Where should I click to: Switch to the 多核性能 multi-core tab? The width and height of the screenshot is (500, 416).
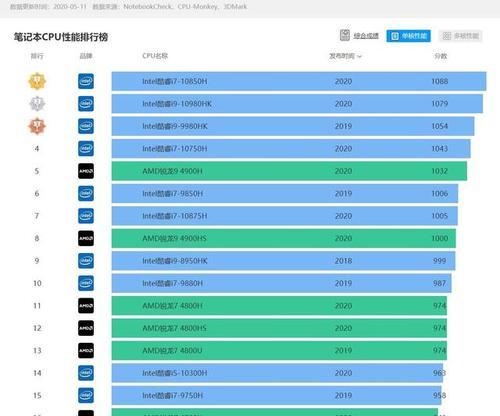point(460,36)
